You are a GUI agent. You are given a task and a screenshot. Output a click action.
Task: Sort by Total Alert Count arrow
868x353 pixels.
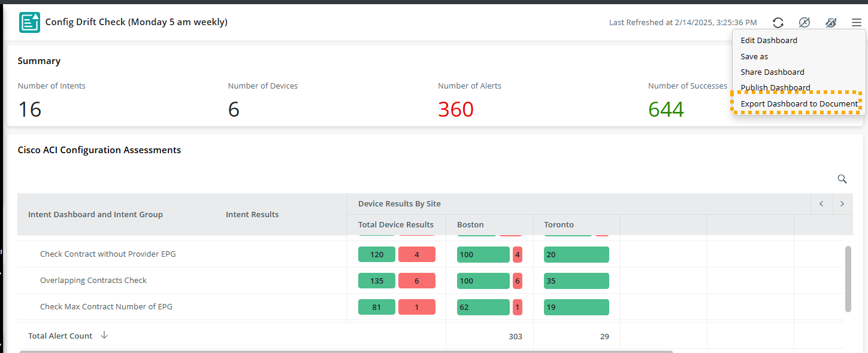coord(104,335)
